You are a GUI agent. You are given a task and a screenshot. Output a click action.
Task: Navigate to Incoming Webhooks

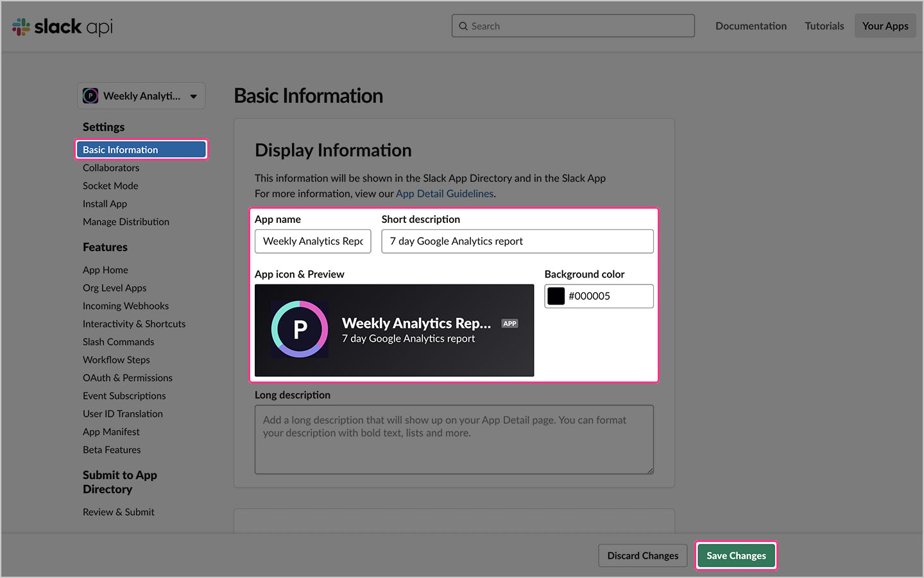coord(125,306)
